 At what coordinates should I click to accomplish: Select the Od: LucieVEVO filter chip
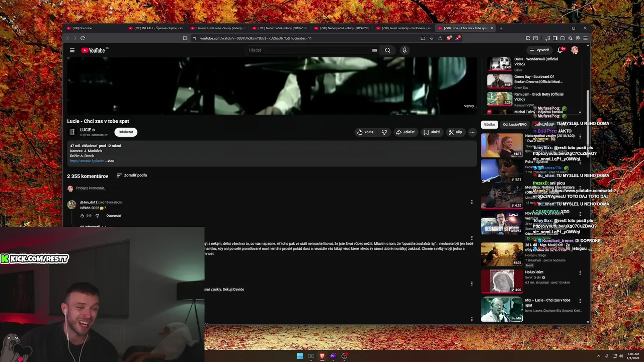pyautogui.click(x=515, y=125)
